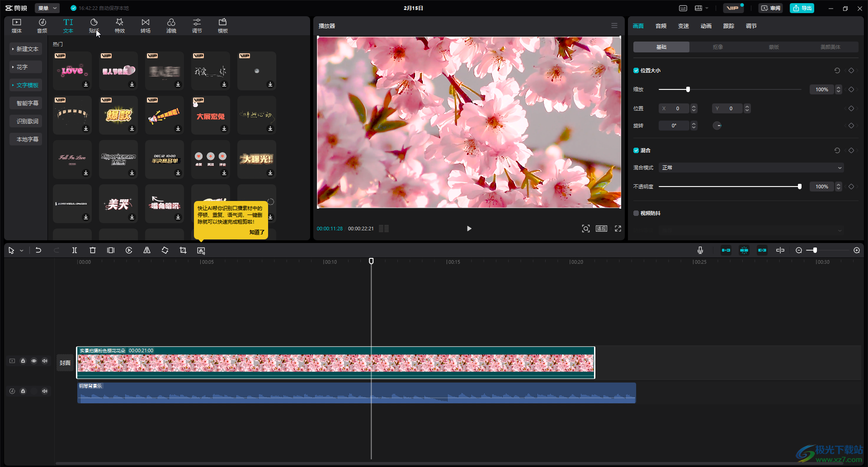Open the 媒体 media panel

(x=17, y=26)
